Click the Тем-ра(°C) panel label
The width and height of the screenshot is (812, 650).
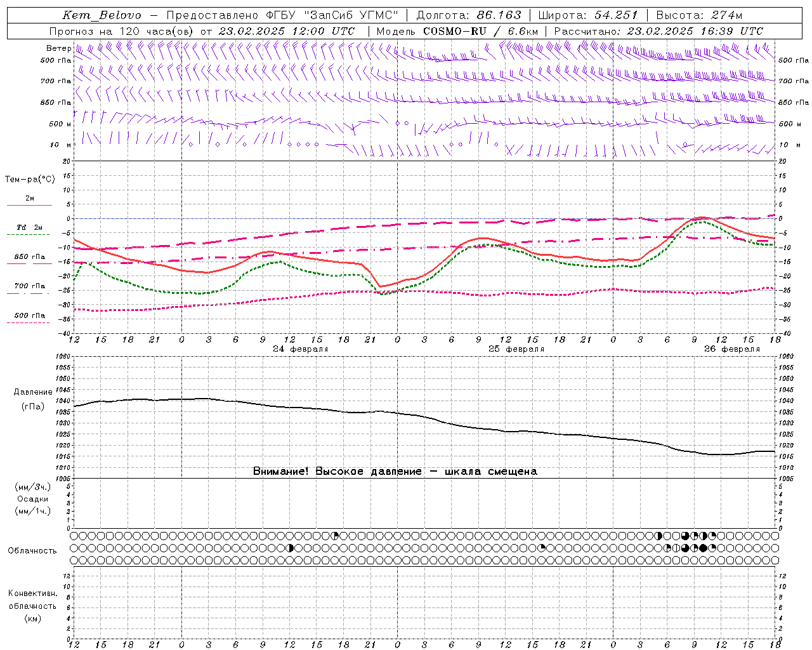[x=30, y=180]
